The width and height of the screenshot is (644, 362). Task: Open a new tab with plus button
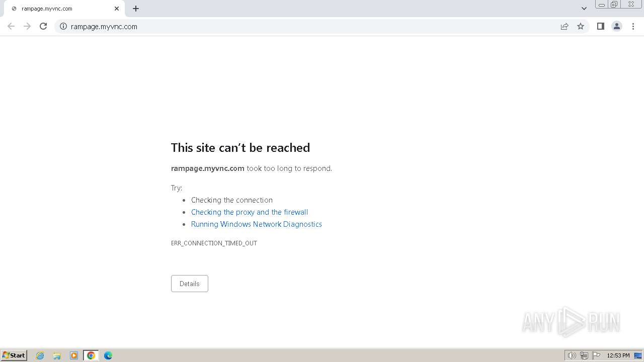pos(136,9)
